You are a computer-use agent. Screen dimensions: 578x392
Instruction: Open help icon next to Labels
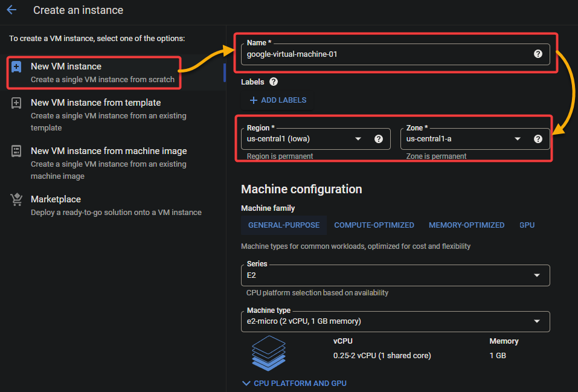[274, 82]
